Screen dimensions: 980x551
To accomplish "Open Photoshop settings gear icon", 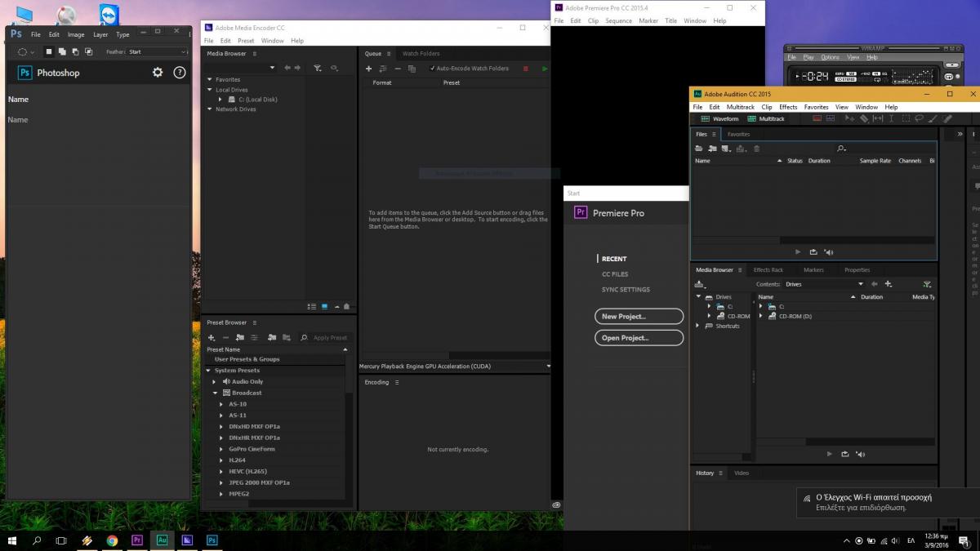I will (158, 73).
